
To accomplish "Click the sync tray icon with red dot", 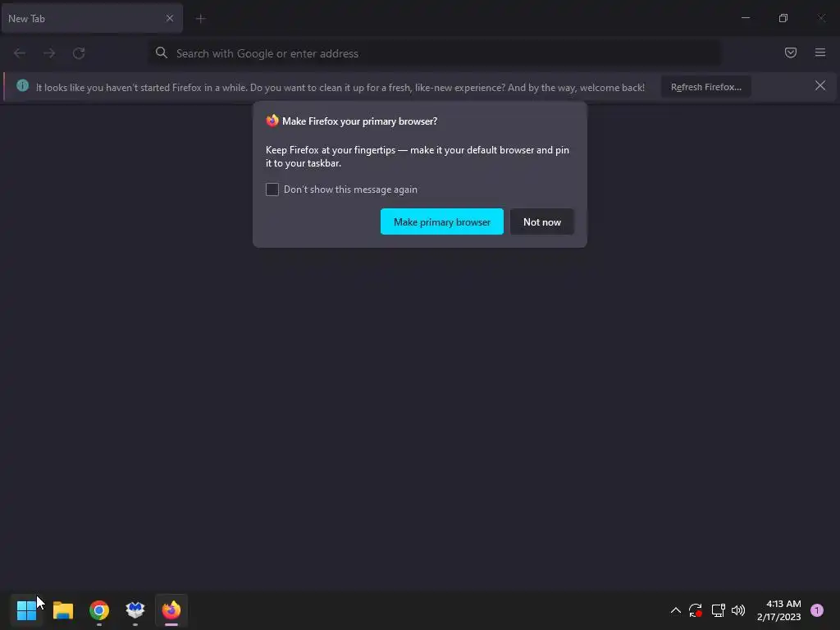I will (696, 610).
